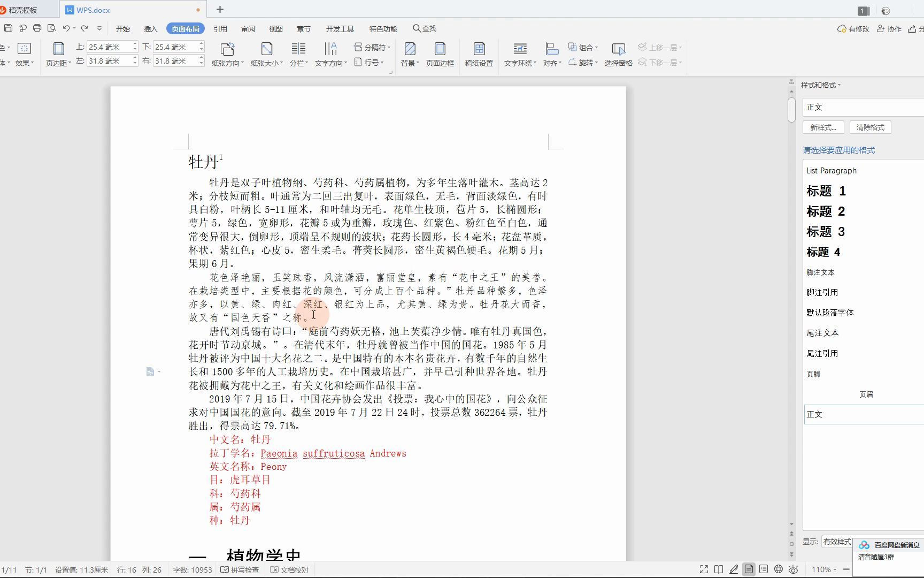
Task: Open a new tab with plus button
Action: point(220,10)
